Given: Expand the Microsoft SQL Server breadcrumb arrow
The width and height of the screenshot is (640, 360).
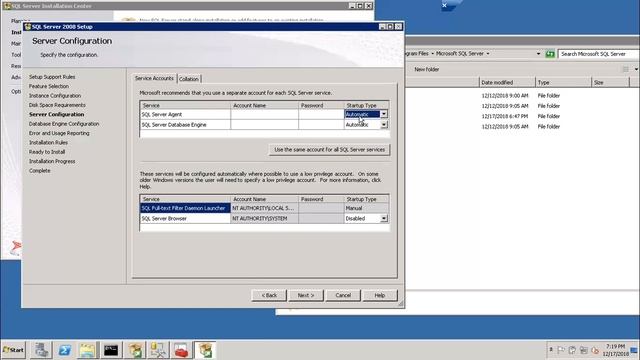Looking at the screenshot, I should (x=487, y=53).
